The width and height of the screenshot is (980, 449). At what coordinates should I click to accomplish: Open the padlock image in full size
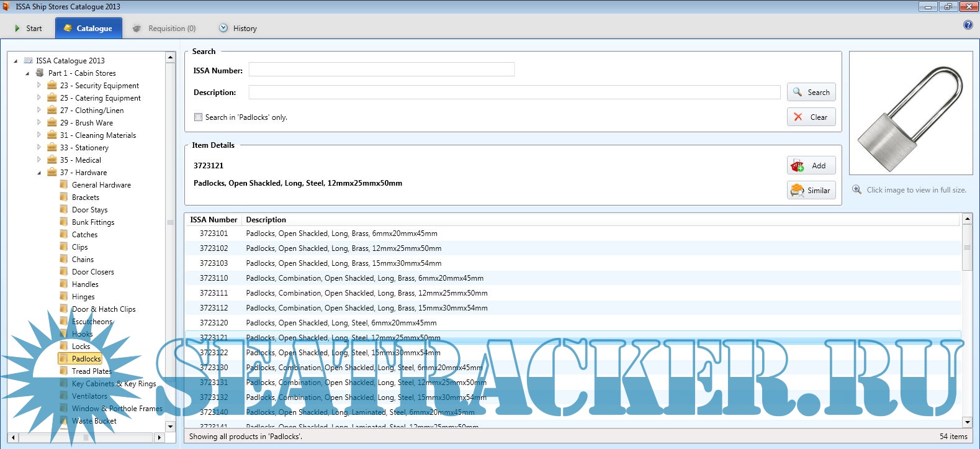(910, 112)
